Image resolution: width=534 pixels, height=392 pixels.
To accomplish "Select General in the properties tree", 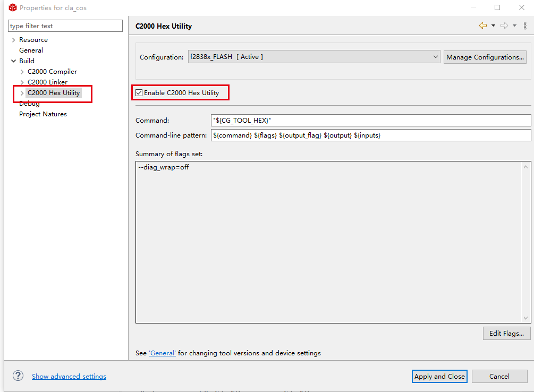I will click(x=31, y=50).
